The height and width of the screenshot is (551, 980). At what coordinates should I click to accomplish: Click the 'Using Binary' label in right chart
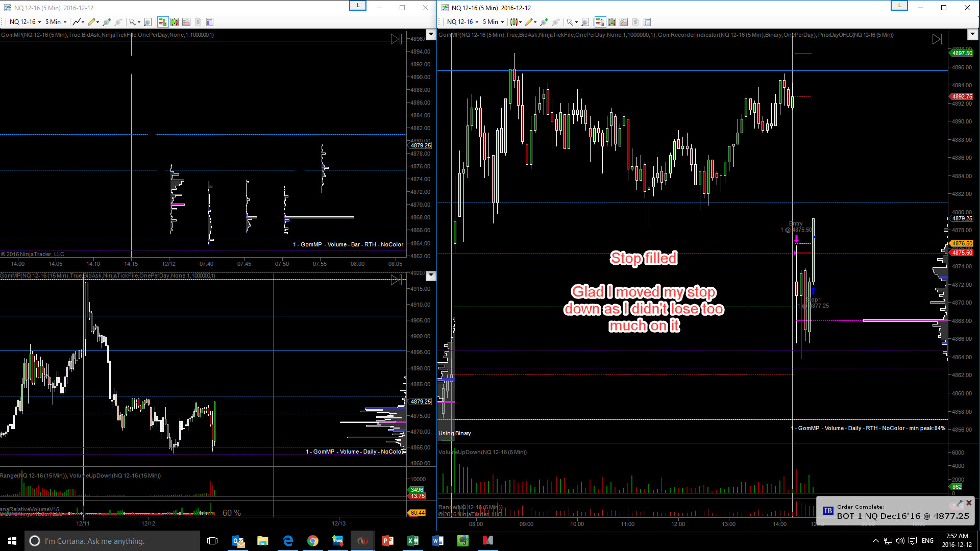coord(455,433)
